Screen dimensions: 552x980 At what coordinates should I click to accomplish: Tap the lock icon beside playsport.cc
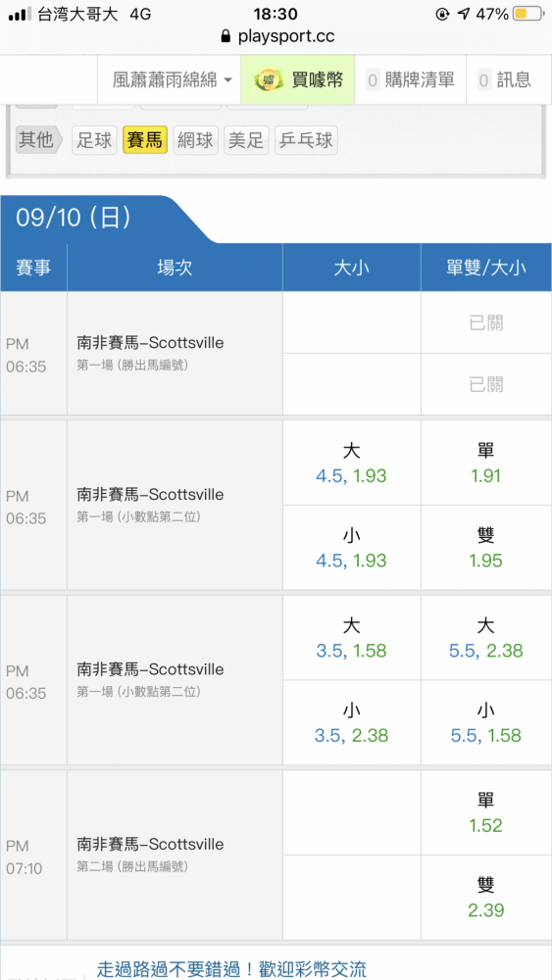point(226,37)
